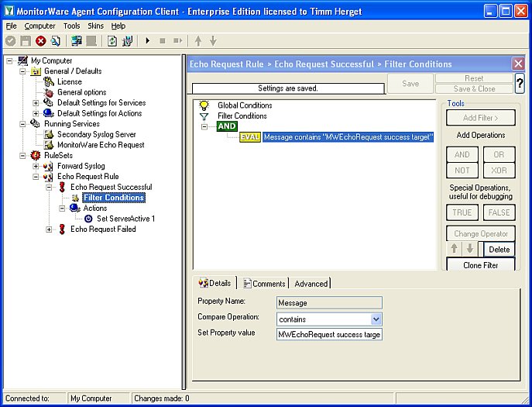Click the toolbar move down arrow
532x407 pixels.
point(213,41)
